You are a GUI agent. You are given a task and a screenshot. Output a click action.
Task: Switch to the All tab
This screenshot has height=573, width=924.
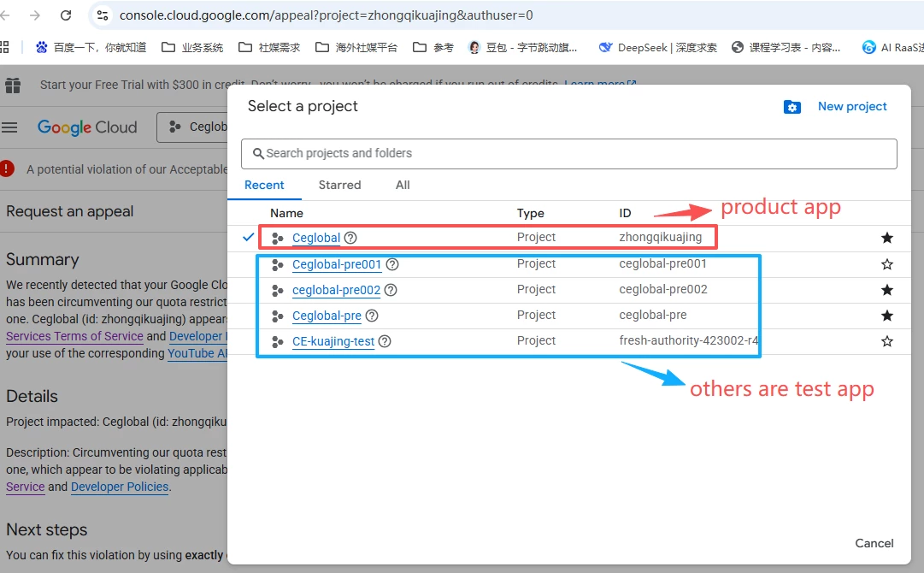click(403, 185)
